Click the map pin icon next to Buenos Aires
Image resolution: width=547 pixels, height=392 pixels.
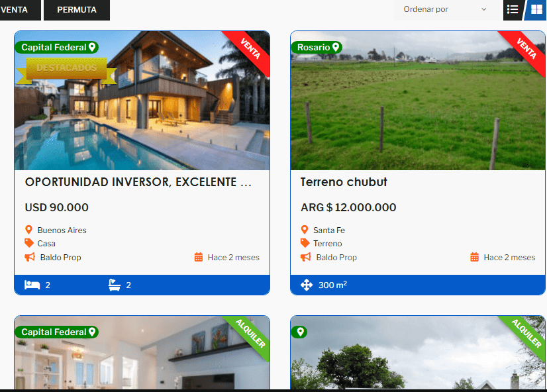[29, 230]
